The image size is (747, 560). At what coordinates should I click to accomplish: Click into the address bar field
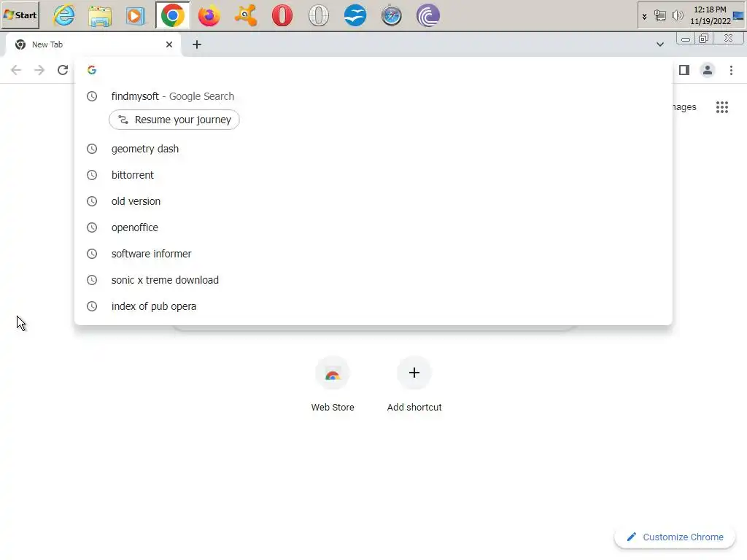tap(373, 70)
